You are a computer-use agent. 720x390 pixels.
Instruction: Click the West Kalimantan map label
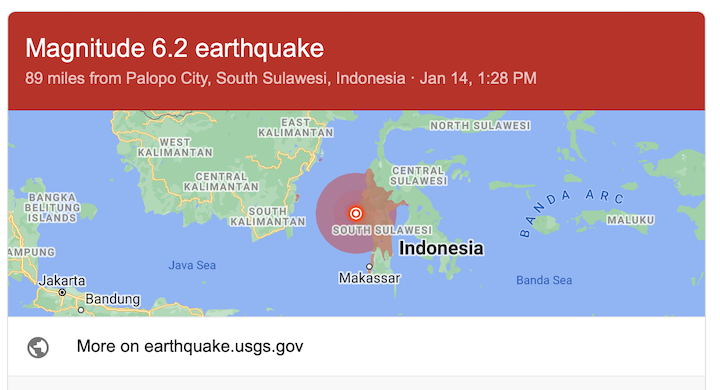[x=175, y=147]
